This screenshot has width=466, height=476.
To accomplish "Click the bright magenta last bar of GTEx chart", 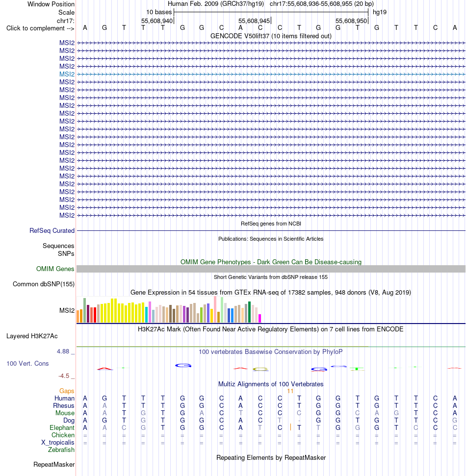I will (259, 319).
